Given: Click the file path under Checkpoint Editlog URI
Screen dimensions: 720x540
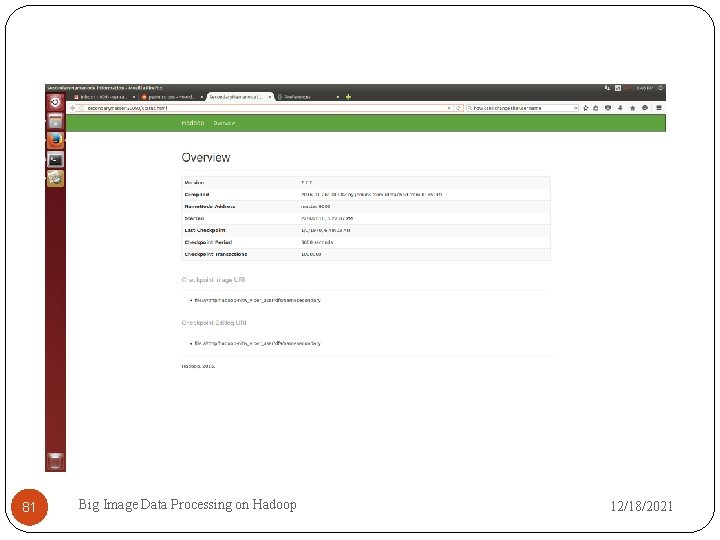Looking at the screenshot, I should [x=257, y=343].
